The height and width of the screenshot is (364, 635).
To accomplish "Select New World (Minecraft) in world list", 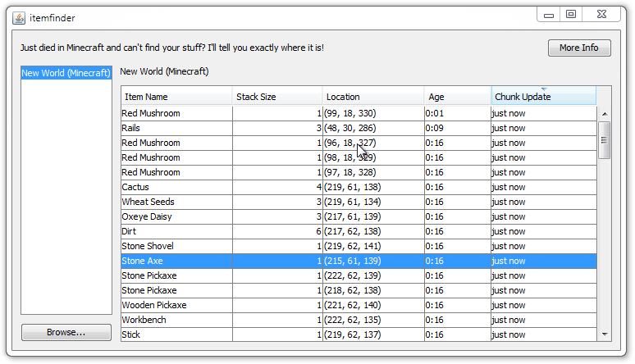I will pos(66,73).
